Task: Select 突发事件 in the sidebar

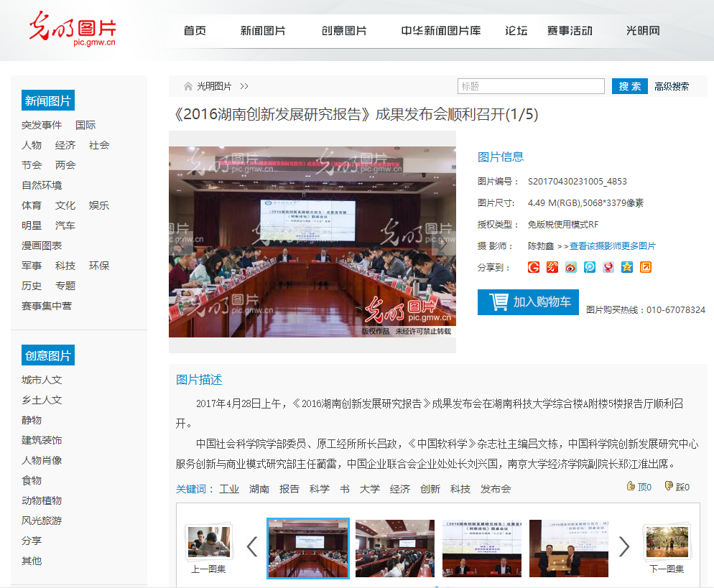Action: click(42, 125)
